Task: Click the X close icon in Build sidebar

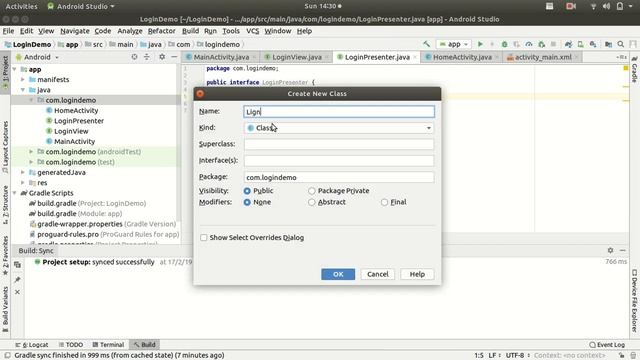Action: 17,292
